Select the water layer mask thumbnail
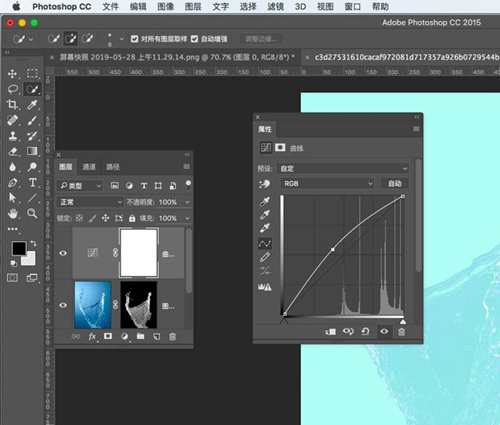500x425 pixels. [x=139, y=305]
